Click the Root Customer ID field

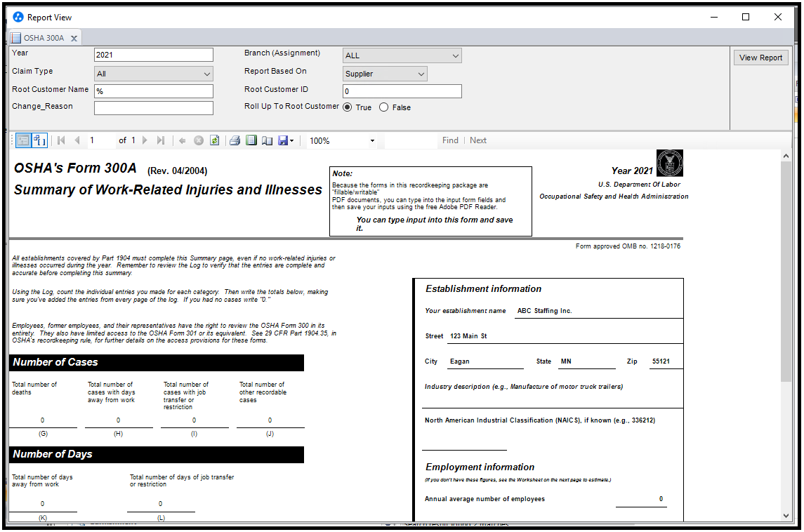402,91
